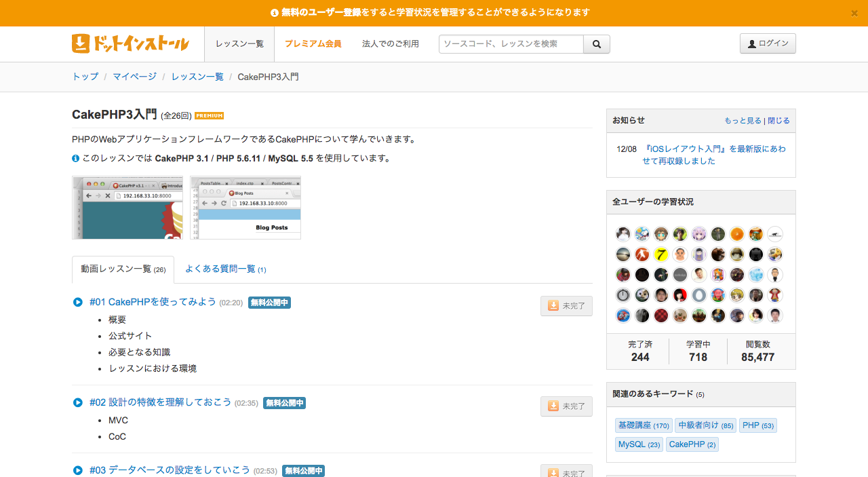Click the CoC bullet under lesson #02

click(x=117, y=436)
